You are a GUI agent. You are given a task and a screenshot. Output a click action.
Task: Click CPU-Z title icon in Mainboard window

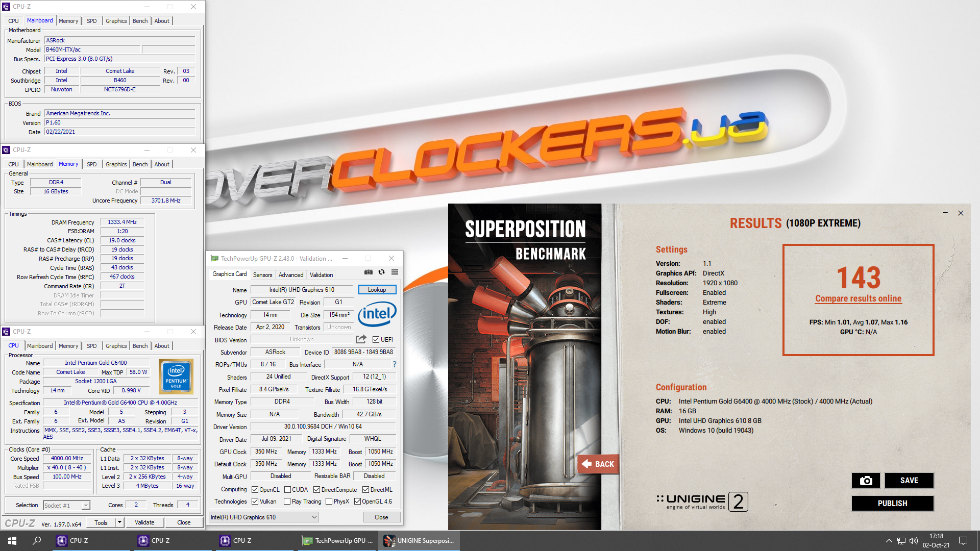6,7
